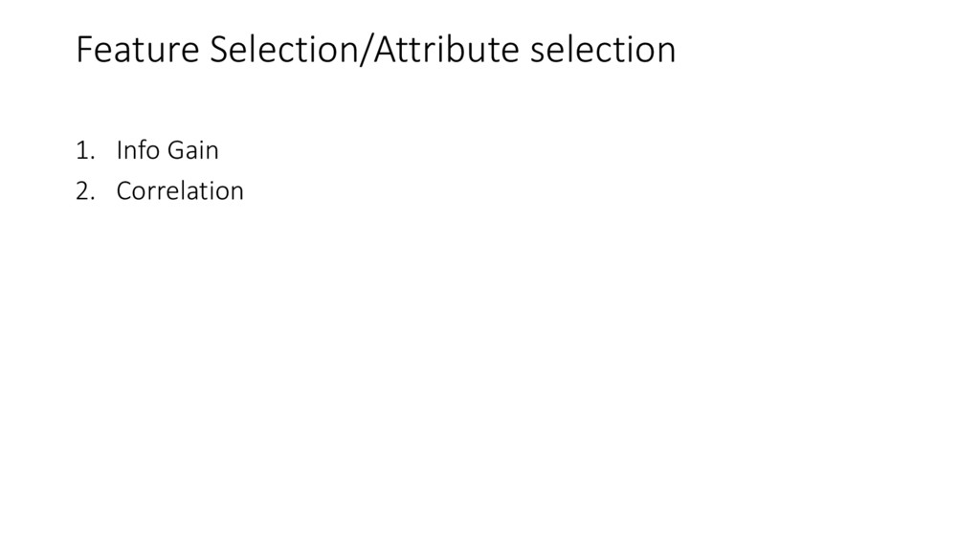Click the capital C of "Correlation"

[124, 191]
